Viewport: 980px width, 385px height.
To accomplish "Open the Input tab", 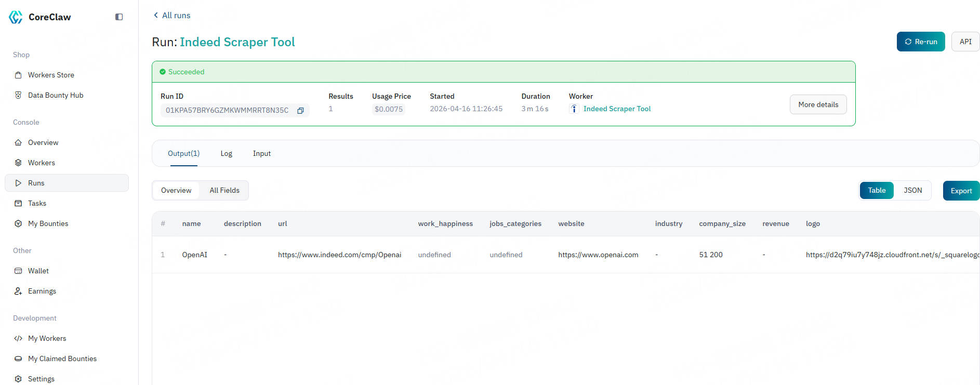I will [x=261, y=153].
